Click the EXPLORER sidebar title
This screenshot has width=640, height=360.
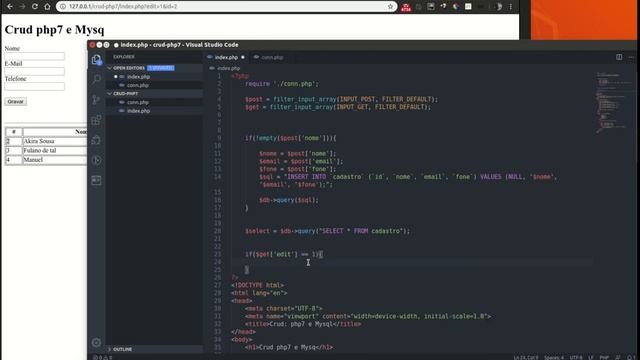coord(124,57)
